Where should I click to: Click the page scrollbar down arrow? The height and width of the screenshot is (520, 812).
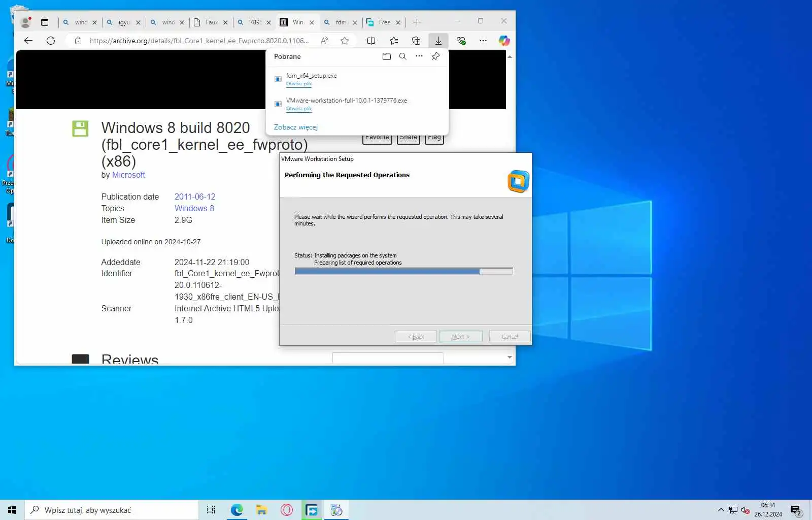[x=510, y=357]
